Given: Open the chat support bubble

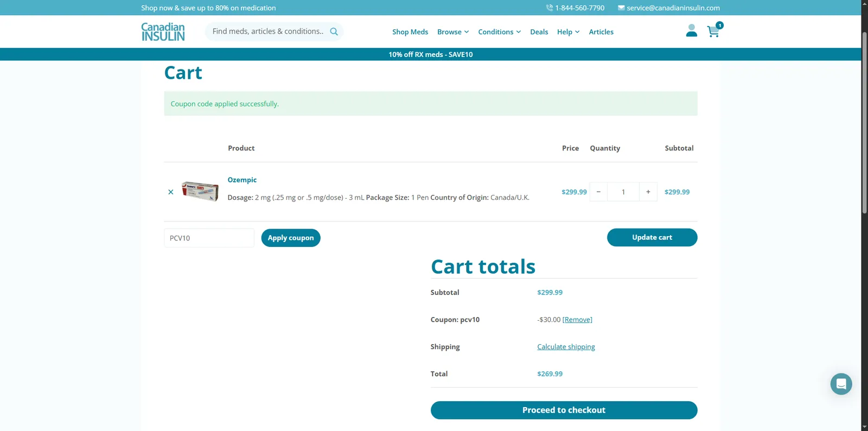Looking at the screenshot, I should point(841,384).
